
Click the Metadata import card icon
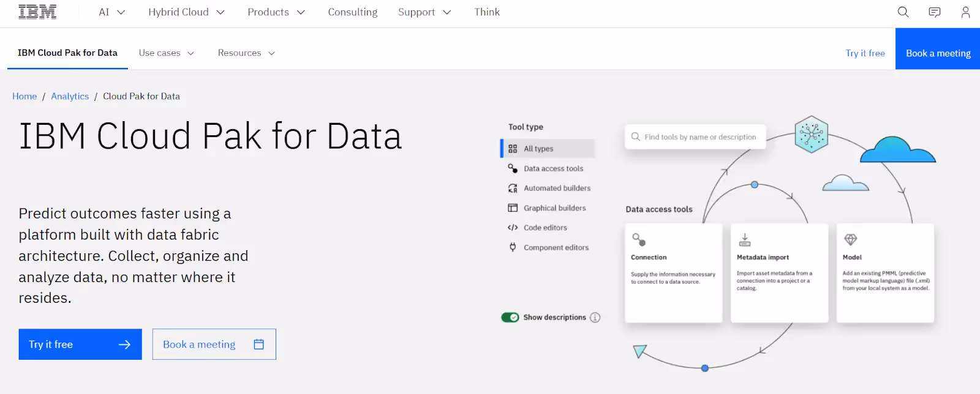click(745, 239)
